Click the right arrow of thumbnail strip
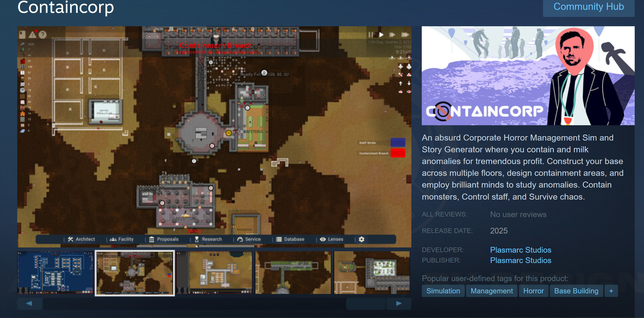Viewport: 644px width, 318px height. point(399,304)
